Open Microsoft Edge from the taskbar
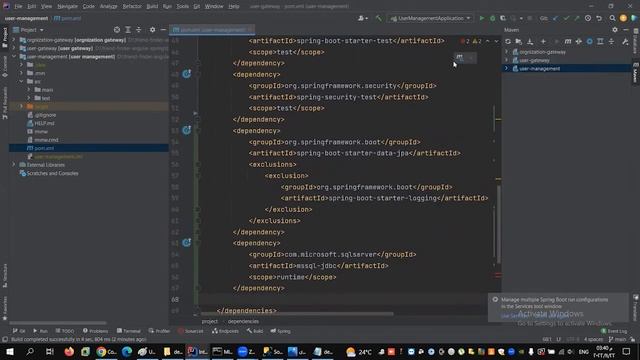 pos(127,351)
